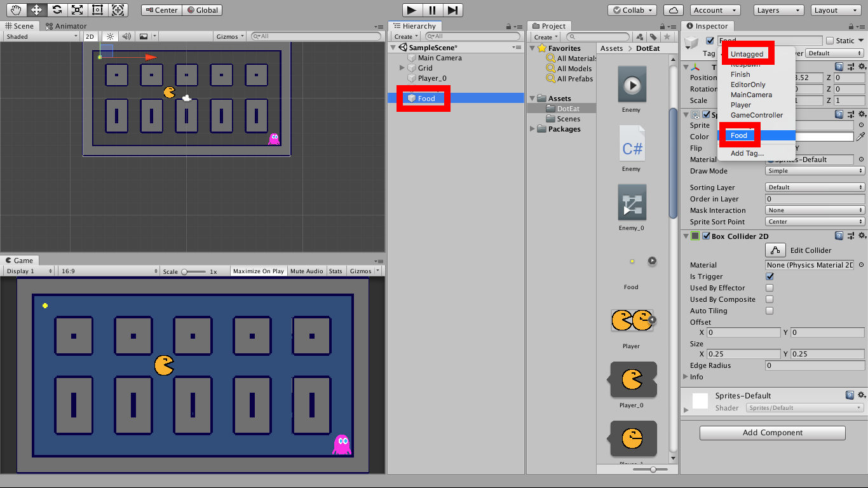Open the Shaded draw mode dropdown
Image resolution: width=868 pixels, height=488 pixels.
click(x=41, y=37)
